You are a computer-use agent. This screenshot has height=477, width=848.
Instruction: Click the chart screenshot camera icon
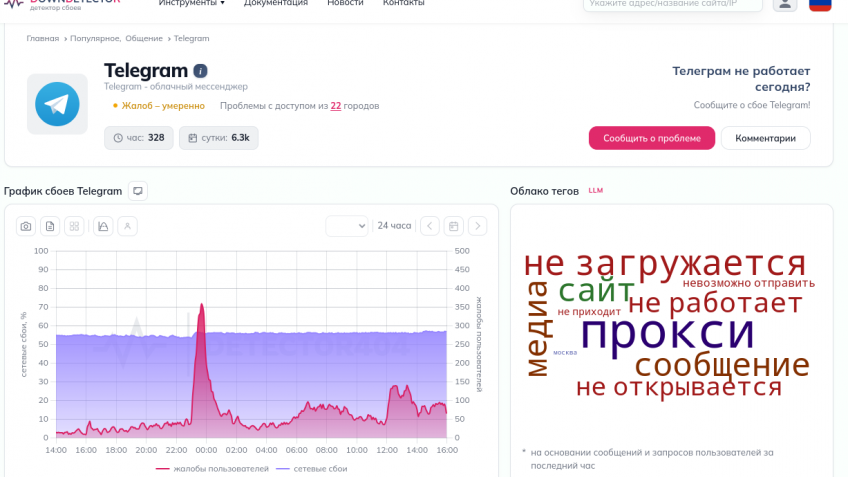26,226
